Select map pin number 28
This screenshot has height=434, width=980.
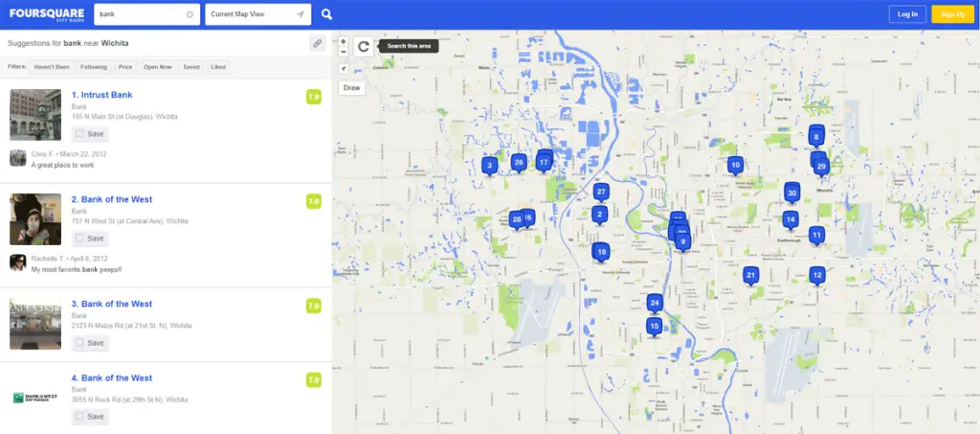click(516, 219)
